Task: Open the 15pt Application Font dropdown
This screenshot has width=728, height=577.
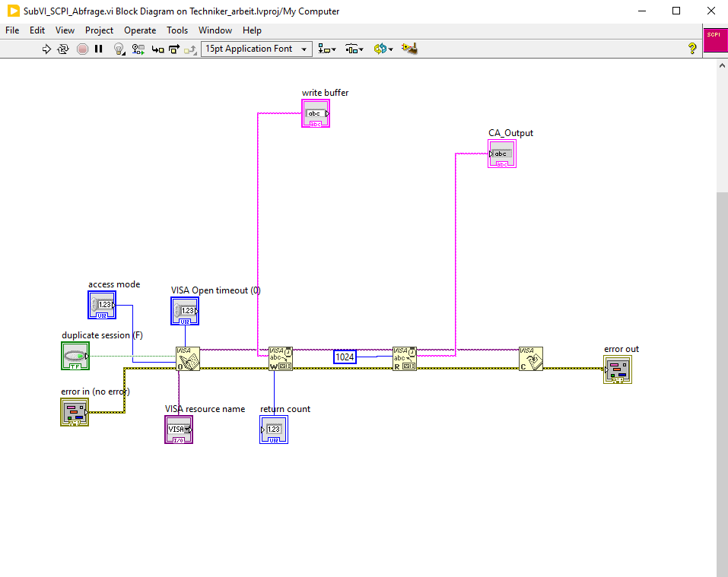Action: tap(256, 49)
